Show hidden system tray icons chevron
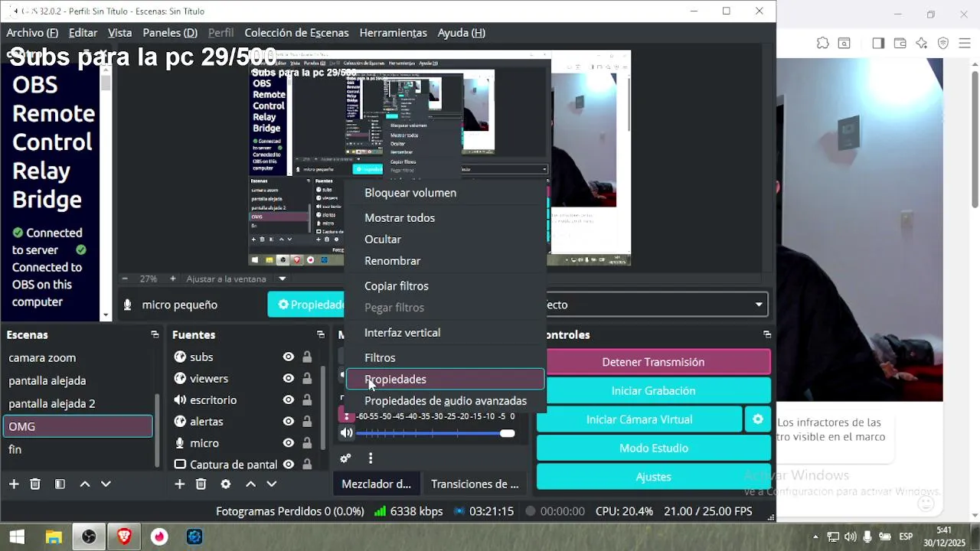The height and width of the screenshot is (551, 980). [x=815, y=536]
